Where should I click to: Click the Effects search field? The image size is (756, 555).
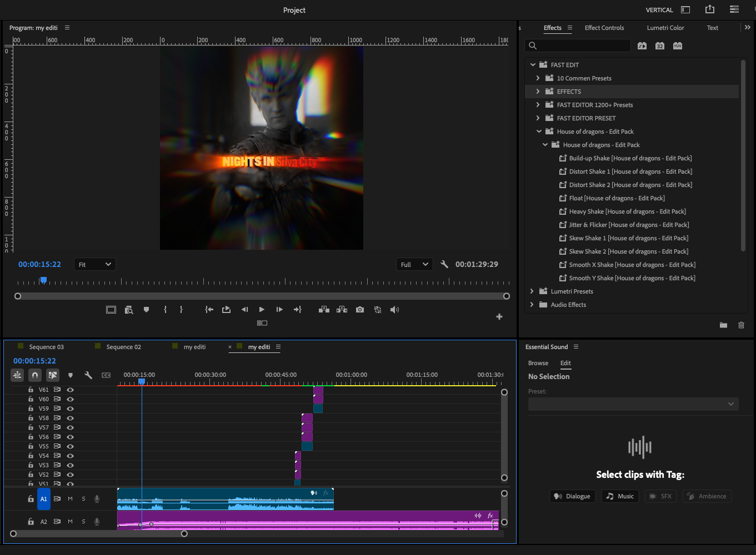pyautogui.click(x=578, y=46)
